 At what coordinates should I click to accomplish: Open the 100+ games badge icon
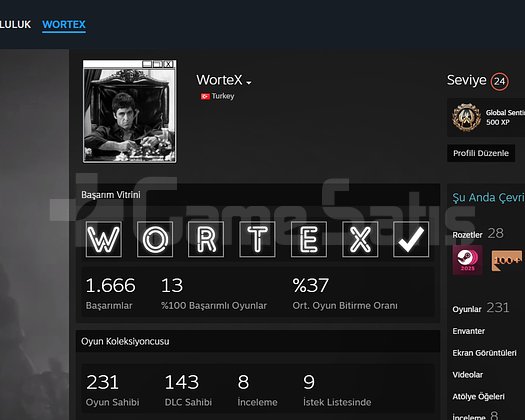[x=507, y=260]
